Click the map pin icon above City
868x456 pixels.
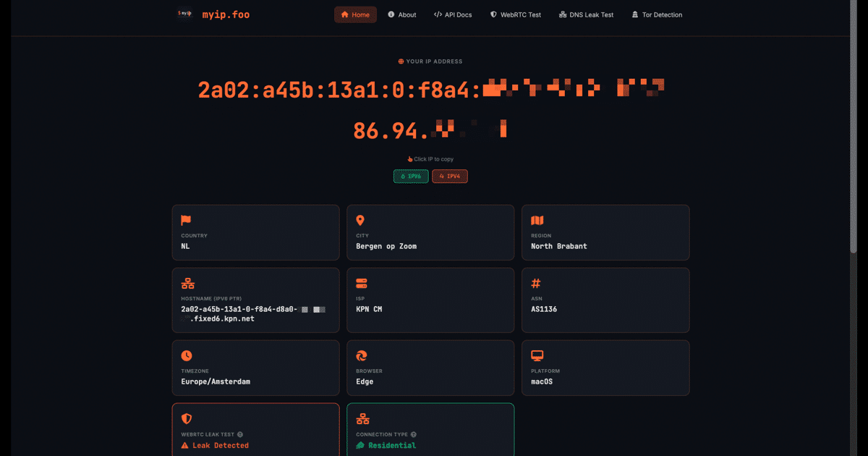tap(361, 220)
